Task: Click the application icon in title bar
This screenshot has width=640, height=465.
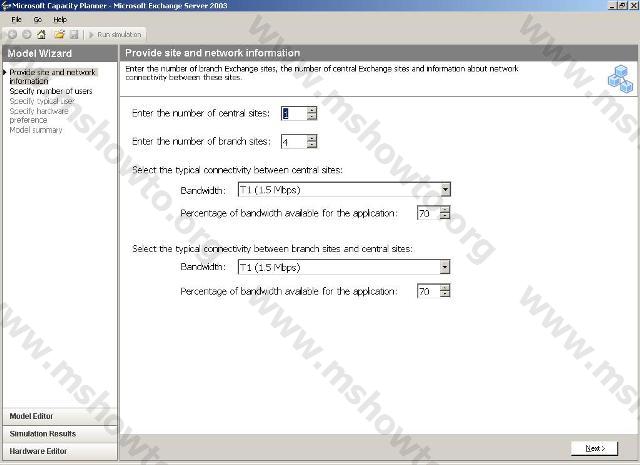Action: (6, 6)
